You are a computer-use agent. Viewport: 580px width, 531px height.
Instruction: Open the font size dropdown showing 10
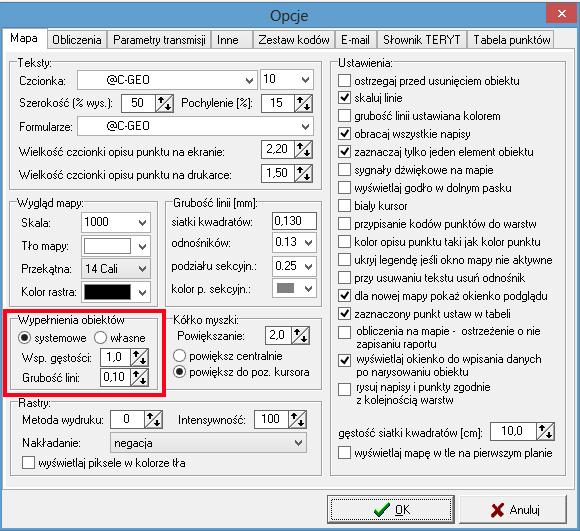[x=305, y=80]
